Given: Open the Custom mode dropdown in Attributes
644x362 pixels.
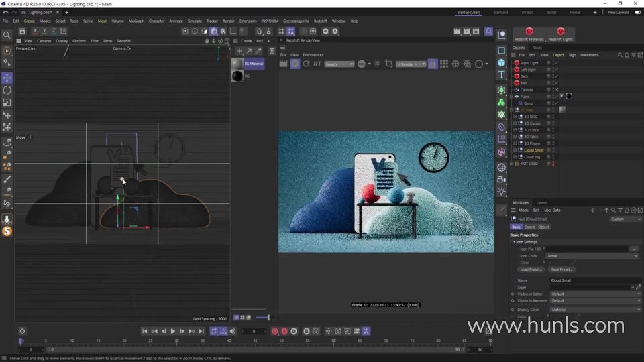Looking at the screenshot, I should pos(625,219).
